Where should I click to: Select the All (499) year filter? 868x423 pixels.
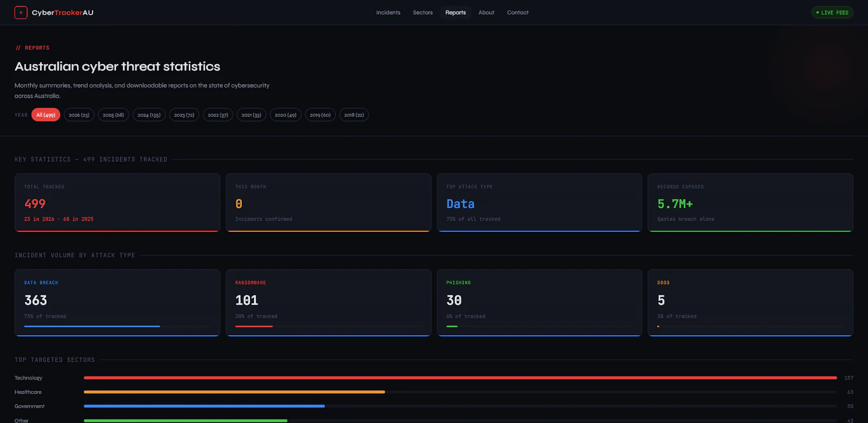pos(46,115)
